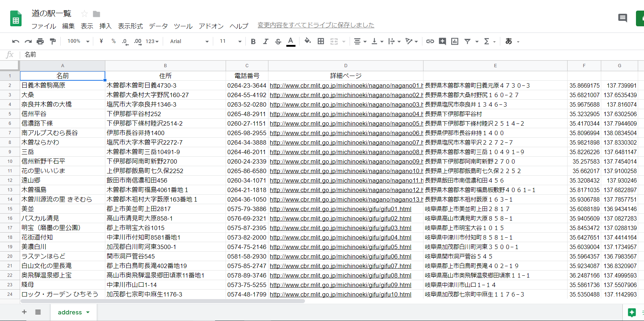Open the font size 11 dropdown
Viewport: 644px width, 321px height.
click(230, 41)
